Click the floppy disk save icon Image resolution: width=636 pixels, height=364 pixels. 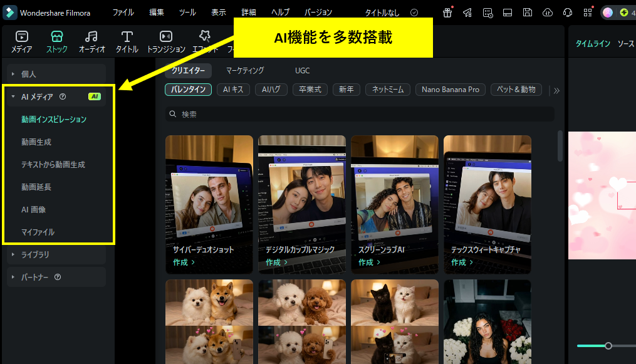(x=528, y=13)
